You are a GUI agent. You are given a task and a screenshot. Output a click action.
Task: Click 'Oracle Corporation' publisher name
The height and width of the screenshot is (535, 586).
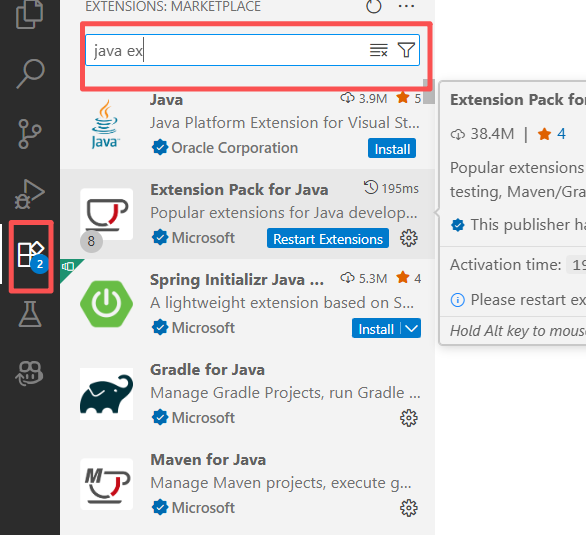[235, 148]
